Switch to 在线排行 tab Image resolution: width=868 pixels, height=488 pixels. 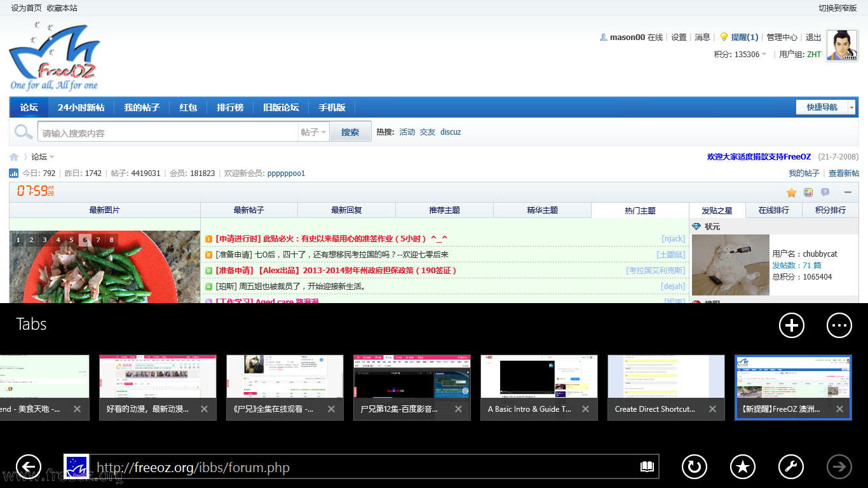pyautogui.click(x=774, y=210)
